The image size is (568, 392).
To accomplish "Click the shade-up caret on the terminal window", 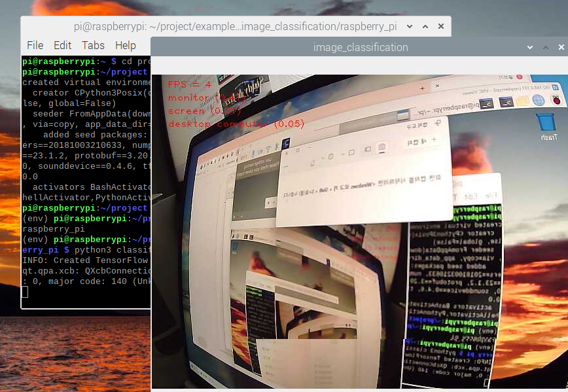I will [425, 26].
